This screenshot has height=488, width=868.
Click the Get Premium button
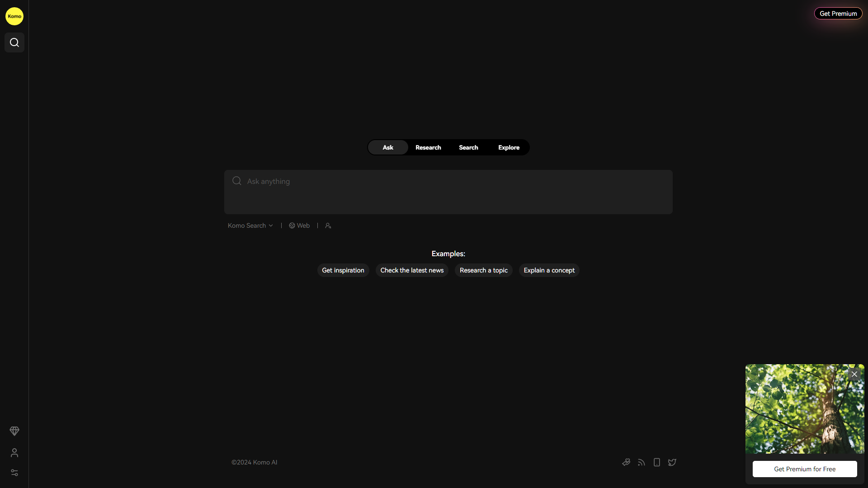[x=838, y=14]
